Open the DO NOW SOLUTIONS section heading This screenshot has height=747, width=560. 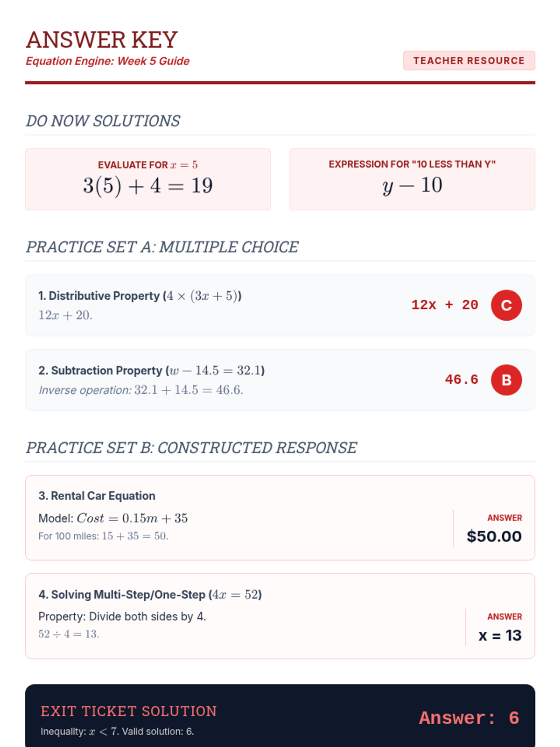[x=103, y=121]
